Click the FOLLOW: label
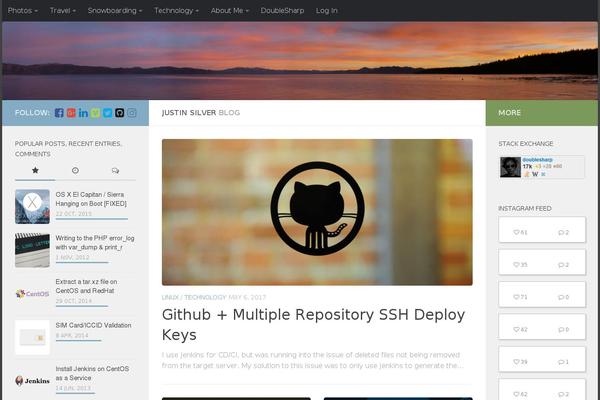The image size is (600, 400). click(32, 113)
